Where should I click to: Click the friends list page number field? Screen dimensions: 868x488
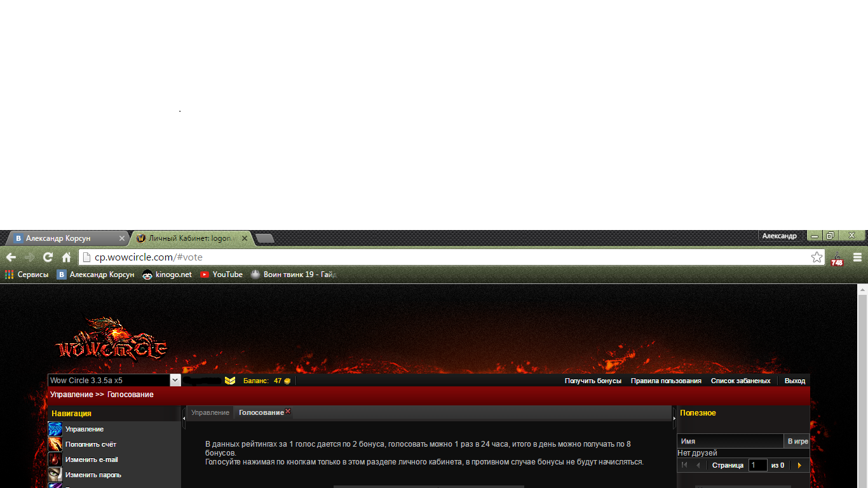[x=757, y=465]
